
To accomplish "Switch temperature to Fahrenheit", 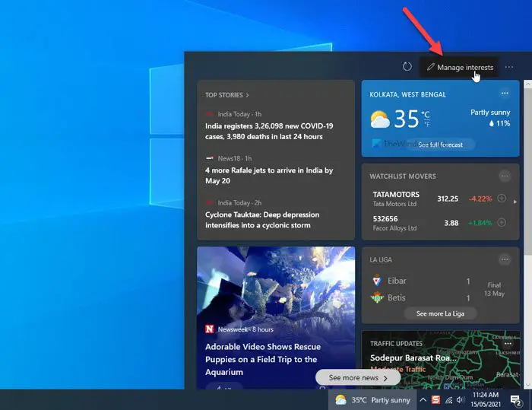I will (427, 125).
